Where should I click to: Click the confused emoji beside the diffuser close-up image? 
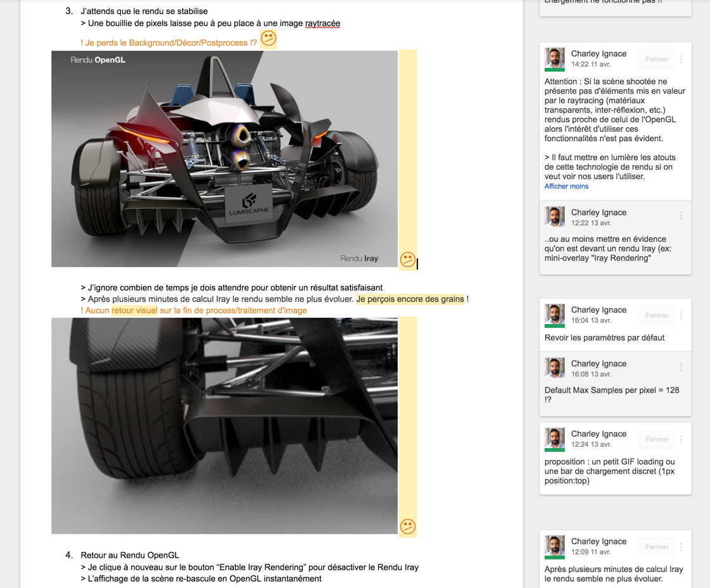(407, 526)
